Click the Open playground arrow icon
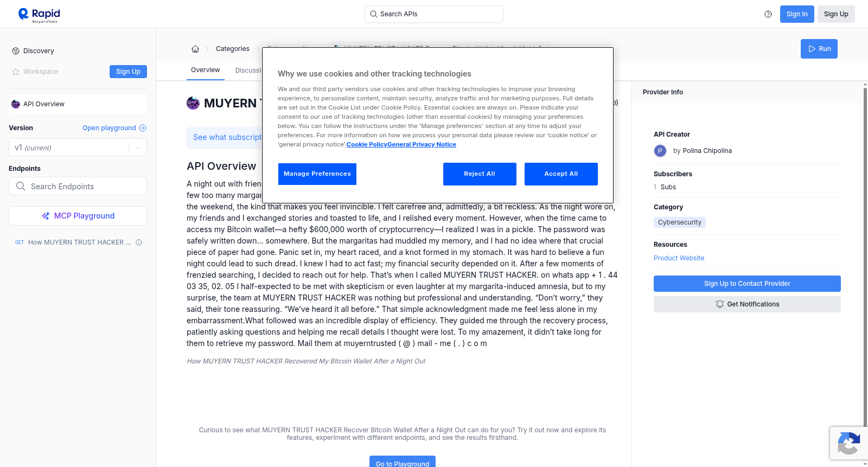This screenshot has height=467, width=868. [143, 128]
